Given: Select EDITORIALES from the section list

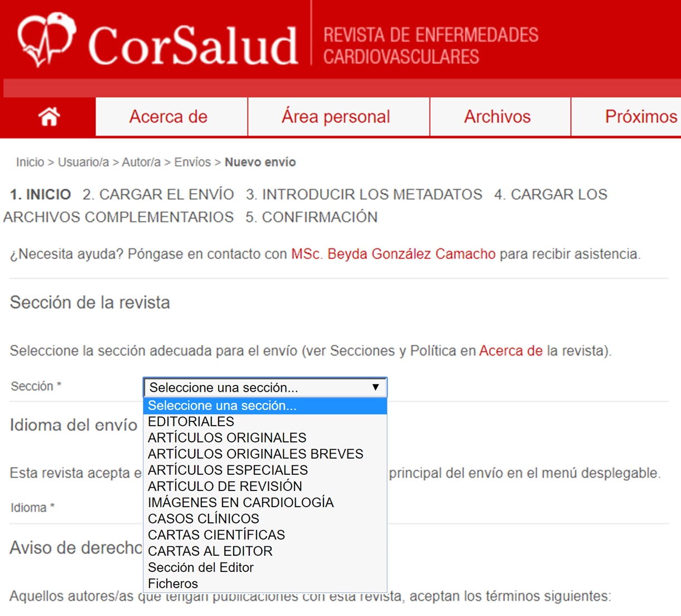Looking at the screenshot, I should 191,422.
